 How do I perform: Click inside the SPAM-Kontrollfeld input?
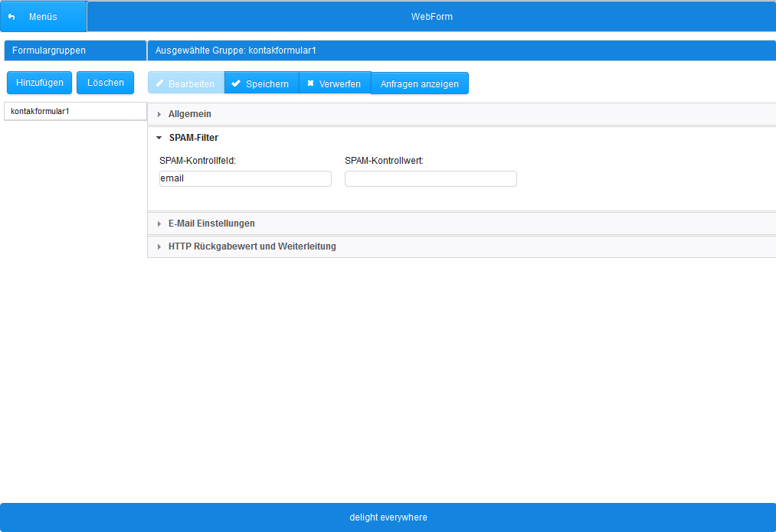[x=245, y=178]
